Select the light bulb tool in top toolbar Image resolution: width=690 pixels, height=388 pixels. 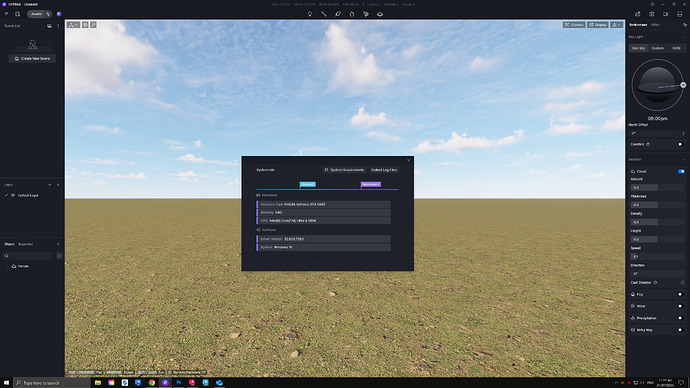(x=310, y=14)
